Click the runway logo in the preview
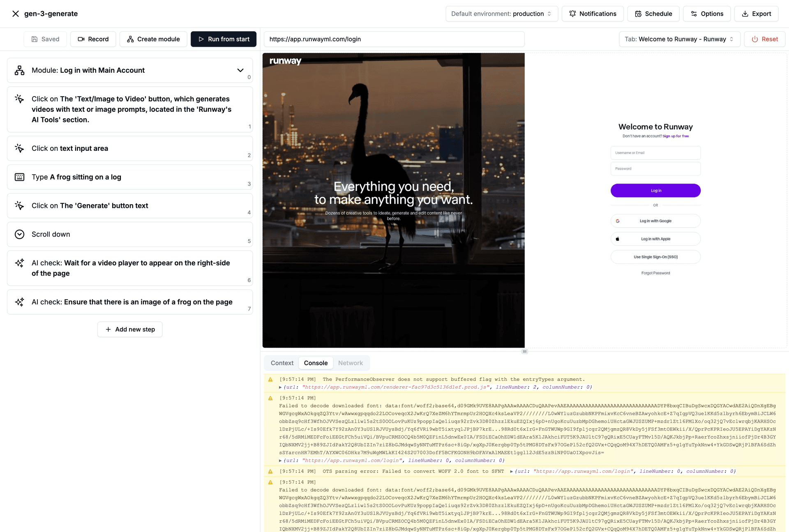Image resolution: width=789 pixels, height=532 pixels. click(285, 61)
